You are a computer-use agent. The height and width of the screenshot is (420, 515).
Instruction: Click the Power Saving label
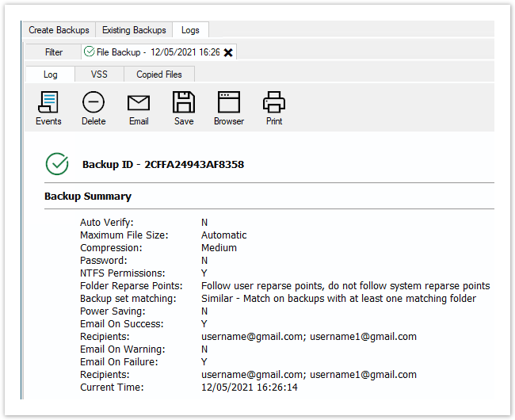pos(113,311)
